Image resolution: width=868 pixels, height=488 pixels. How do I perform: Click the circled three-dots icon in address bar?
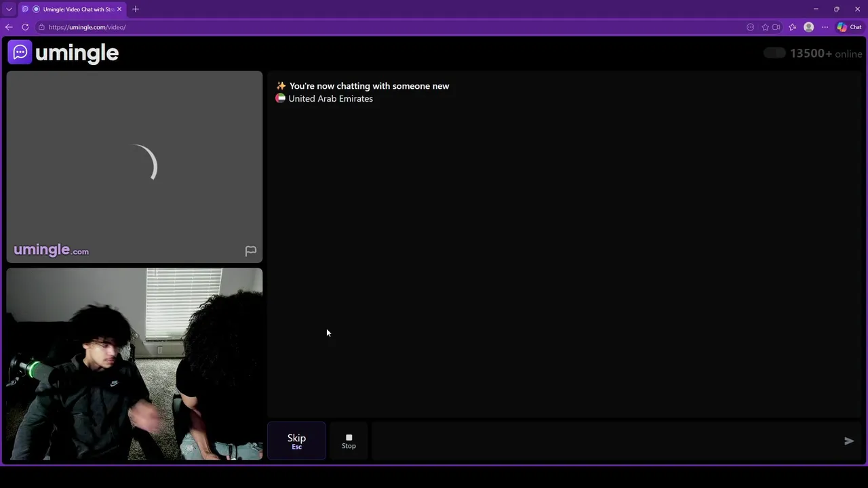pos(751,27)
